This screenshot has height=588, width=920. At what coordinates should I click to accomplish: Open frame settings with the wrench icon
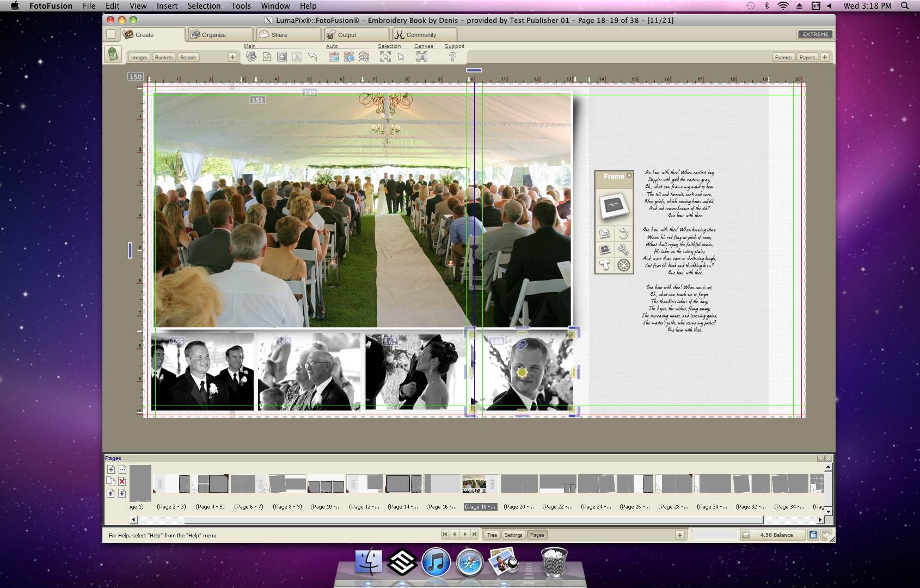(x=624, y=250)
